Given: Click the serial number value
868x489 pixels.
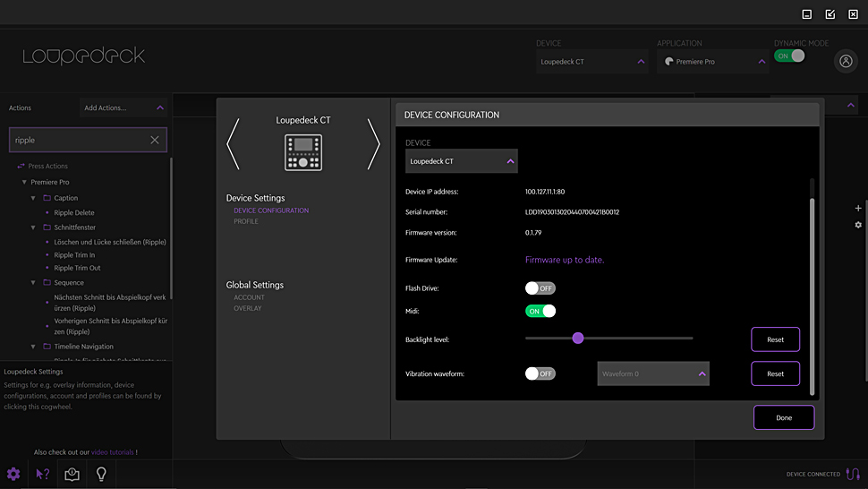Looking at the screenshot, I should pos(572,212).
